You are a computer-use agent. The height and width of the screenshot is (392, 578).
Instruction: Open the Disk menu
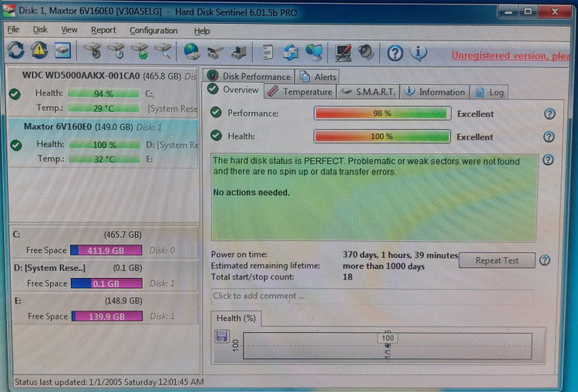point(40,30)
